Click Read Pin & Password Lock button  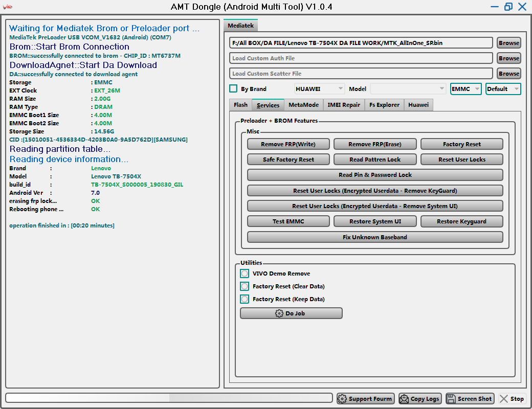point(375,175)
